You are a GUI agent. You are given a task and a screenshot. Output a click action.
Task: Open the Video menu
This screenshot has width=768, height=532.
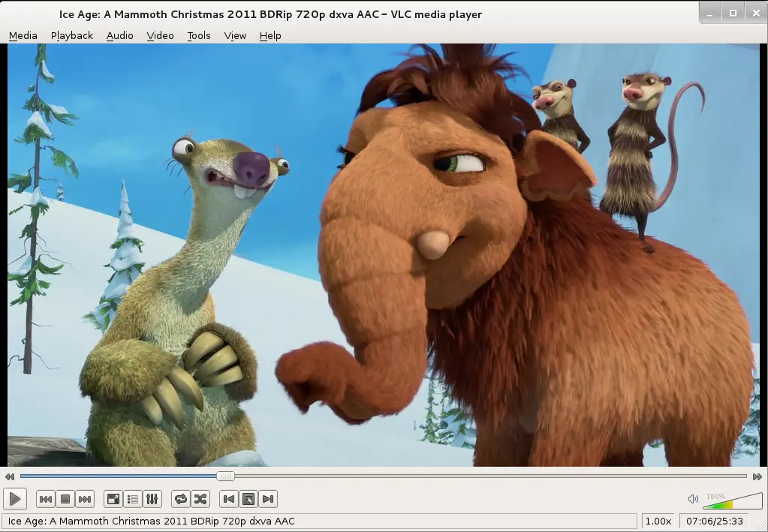pyautogui.click(x=160, y=36)
